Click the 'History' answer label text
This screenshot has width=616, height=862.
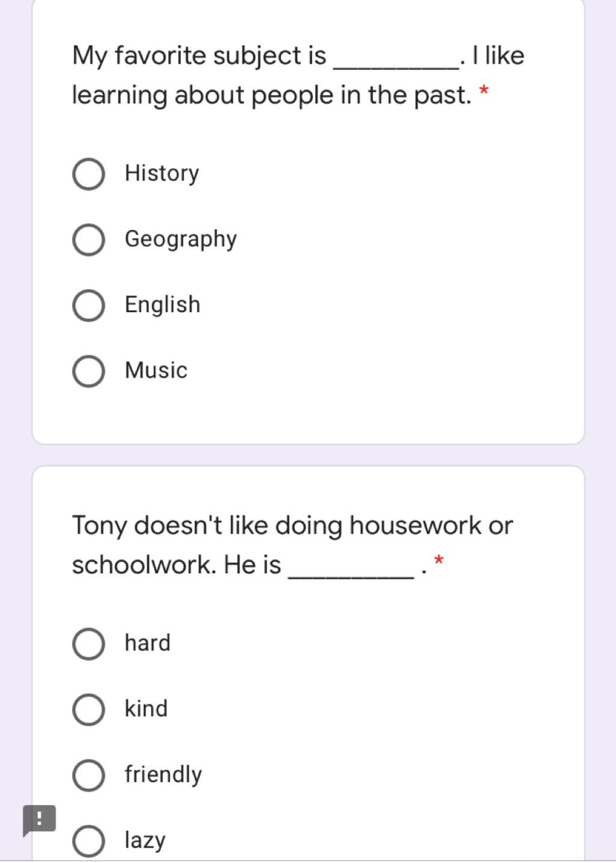[x=162, y=173]
